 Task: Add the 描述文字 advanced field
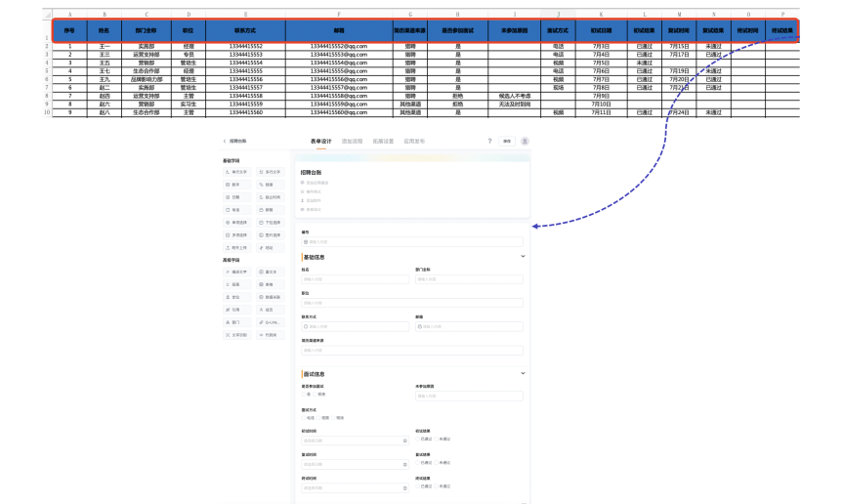pyautogui.click(x=236, y=272)
